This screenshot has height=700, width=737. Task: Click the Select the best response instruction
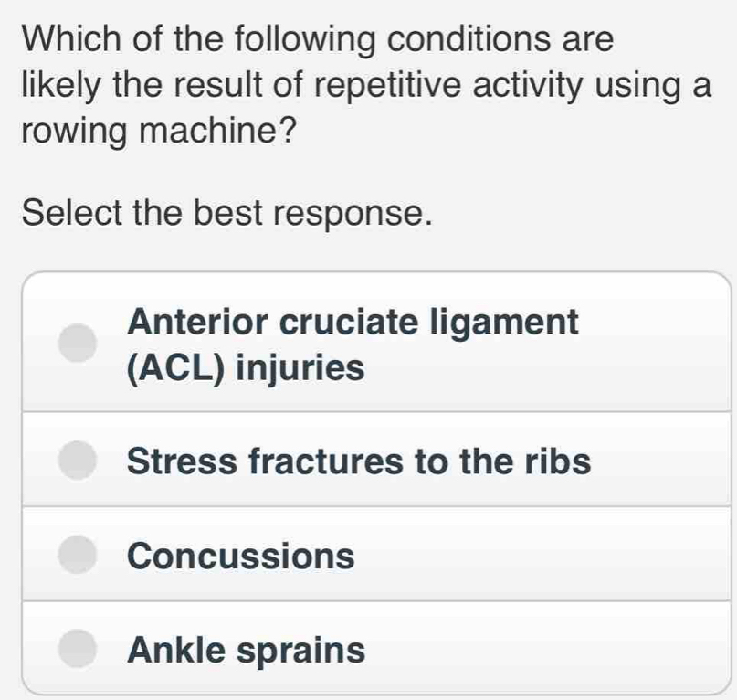[x=225, y=212]
